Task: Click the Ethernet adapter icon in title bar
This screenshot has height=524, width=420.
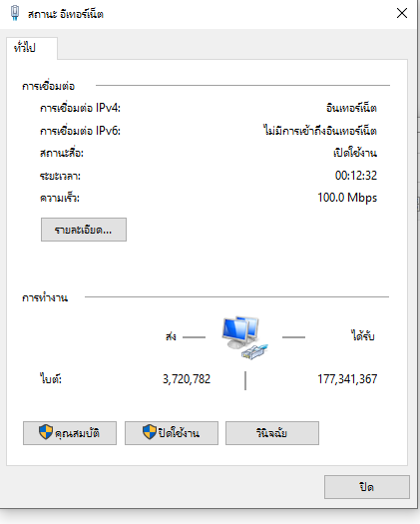Action: click(15, 13)
